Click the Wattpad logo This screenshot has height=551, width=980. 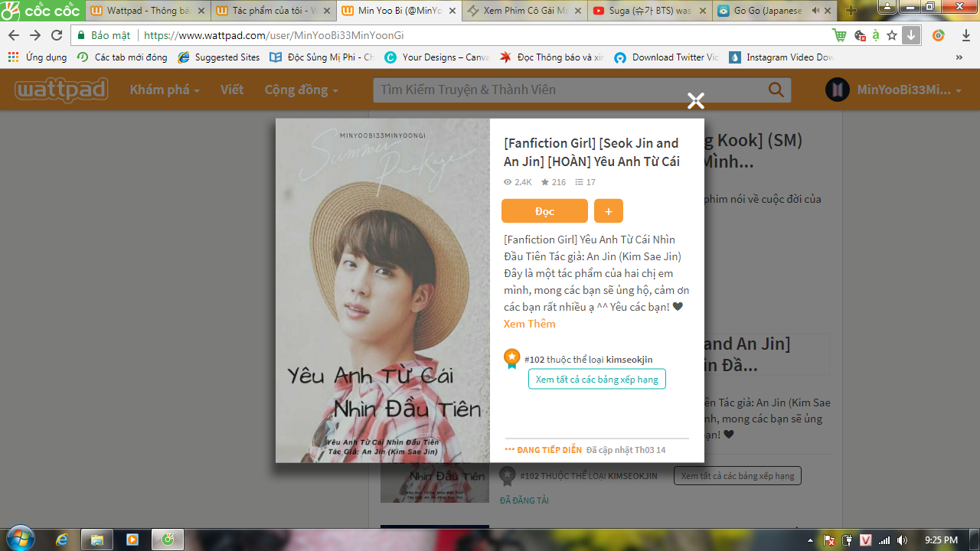(61, 90)
